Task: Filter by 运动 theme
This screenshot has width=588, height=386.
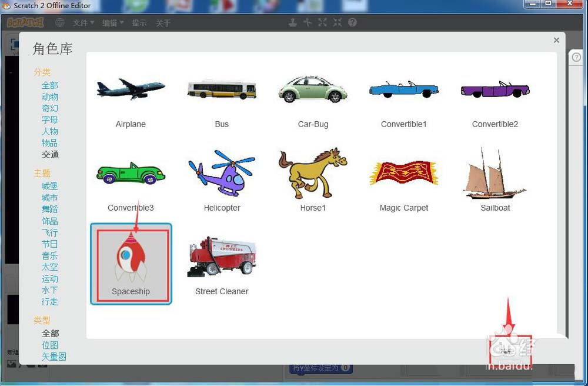Action: click(50, 279)
